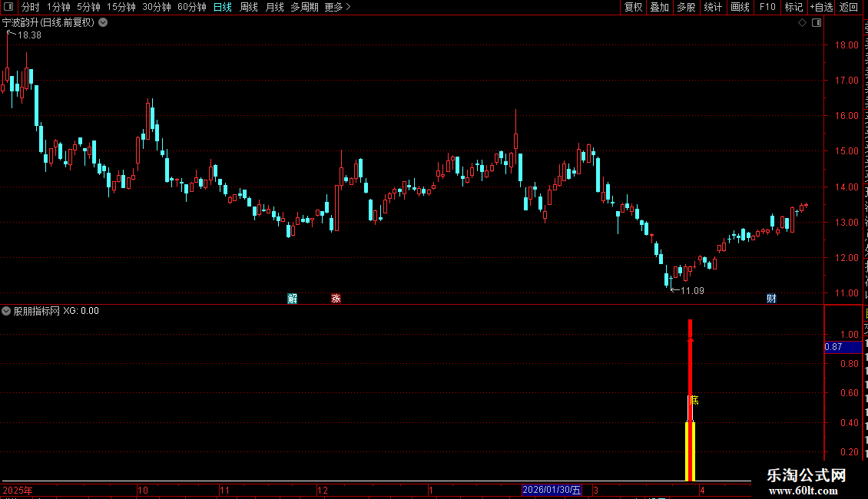868x499 pixels.
Task: Select the 15分钟 period tab
Action: tap(121, 7)
